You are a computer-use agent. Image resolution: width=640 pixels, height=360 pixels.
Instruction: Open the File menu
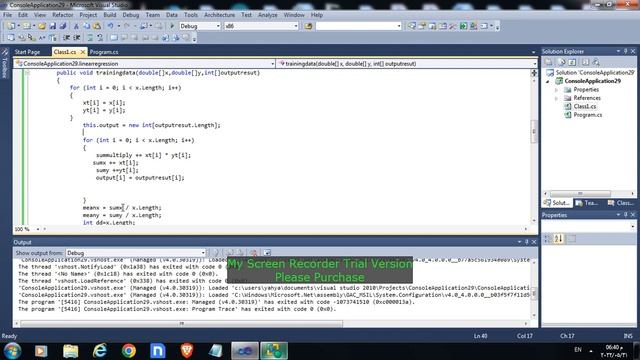(7, 15)
